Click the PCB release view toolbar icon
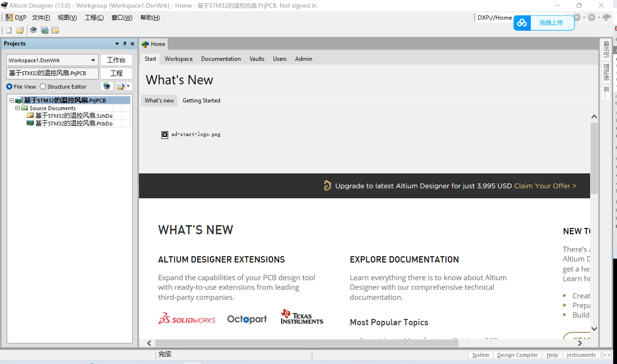This screenshot has width=617, height=364. point(44,30)
